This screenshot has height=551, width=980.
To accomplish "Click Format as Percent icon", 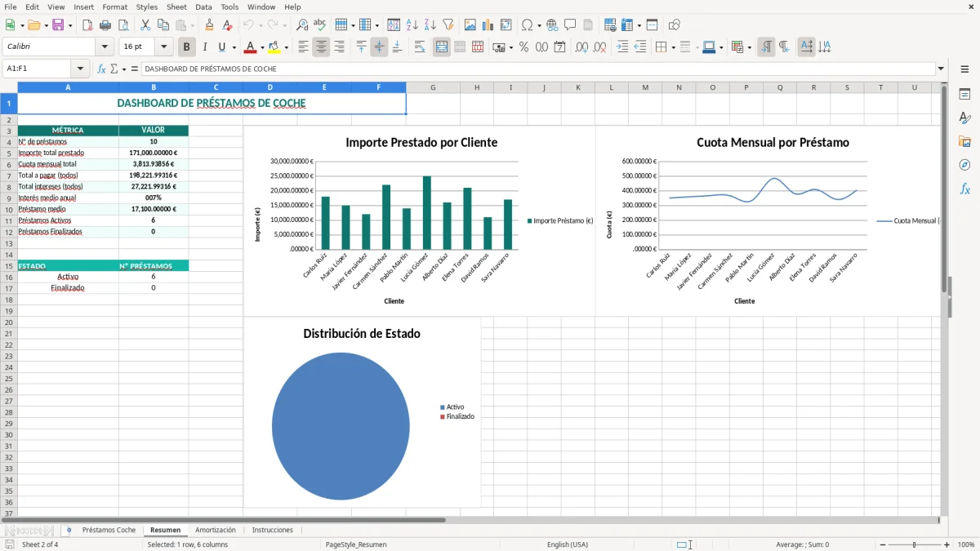I will (523, 47).
